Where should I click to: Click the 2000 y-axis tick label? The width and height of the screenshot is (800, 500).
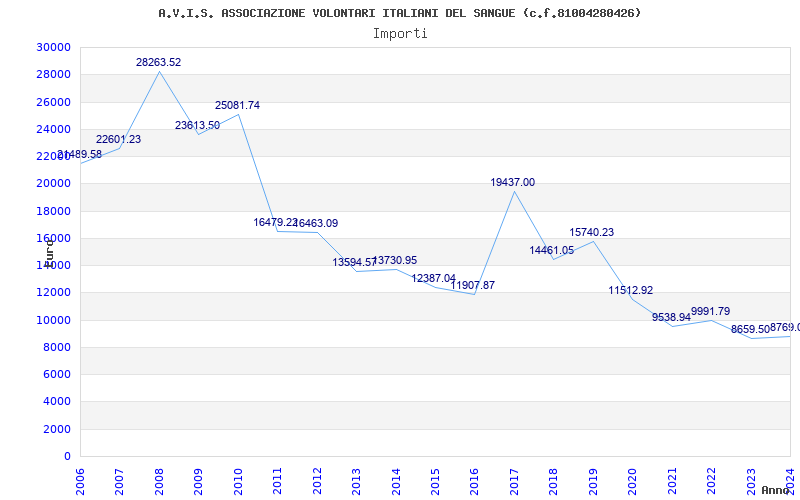57,429
